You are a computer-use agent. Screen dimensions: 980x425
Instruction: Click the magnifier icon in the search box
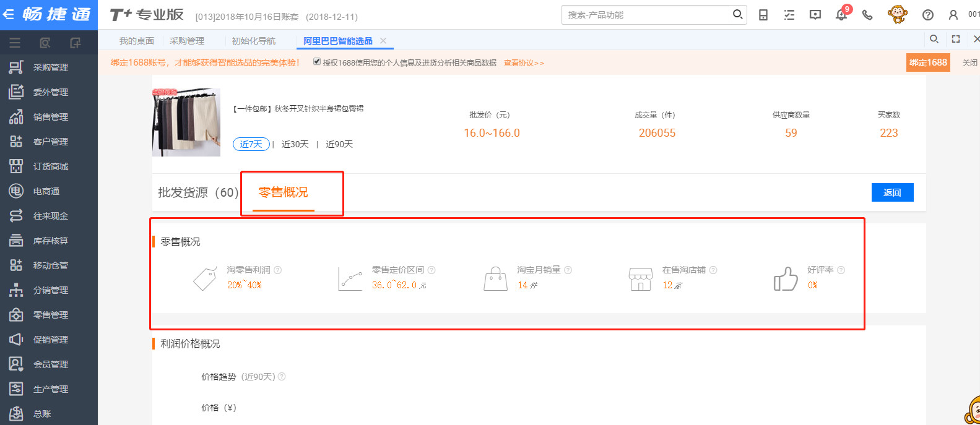click(737, 14)
